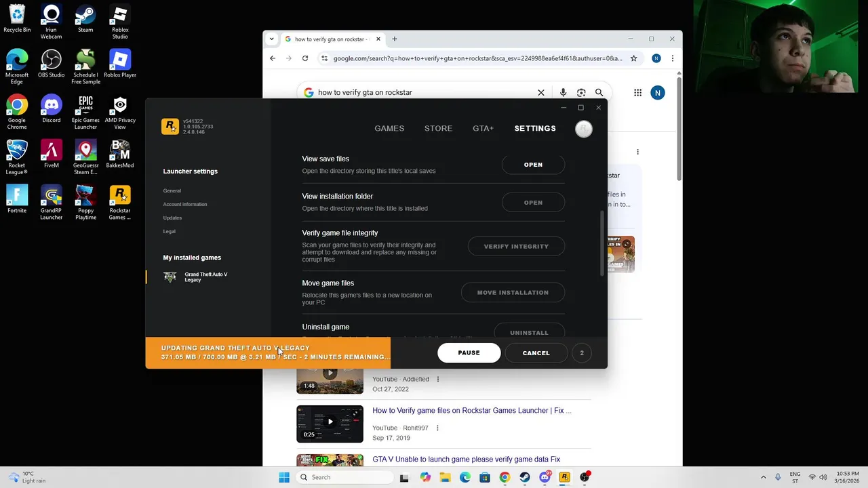Open the Recycle Bin desktop icon

[17, 19]
